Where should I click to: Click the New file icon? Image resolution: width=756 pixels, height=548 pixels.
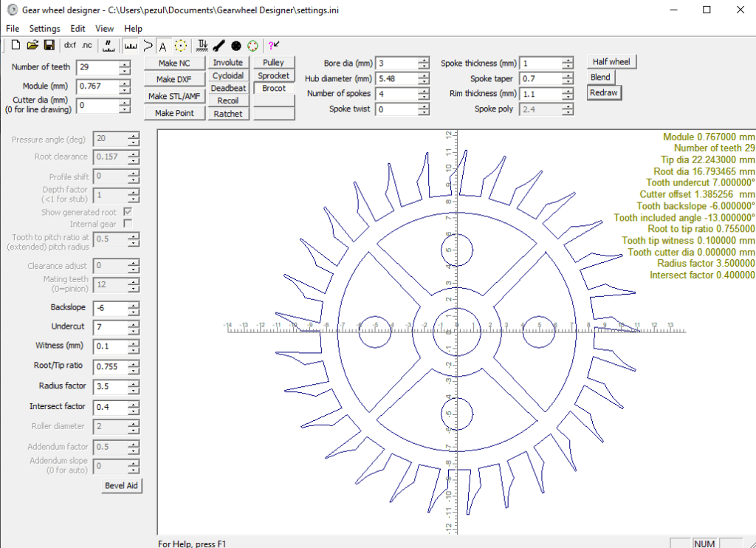[x=16, y=45]
